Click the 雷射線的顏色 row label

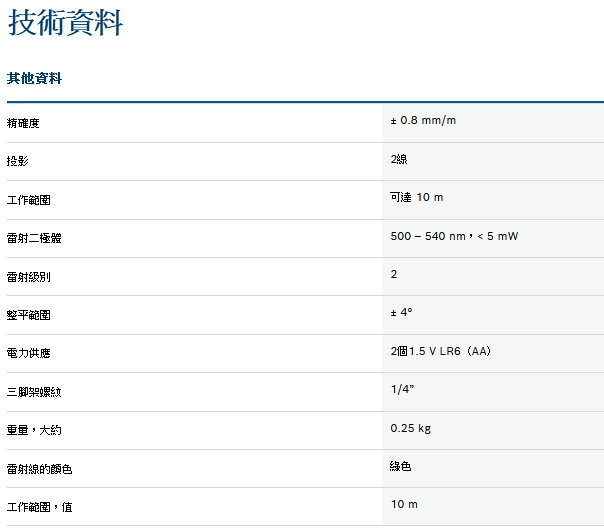[x=39, y=469]
